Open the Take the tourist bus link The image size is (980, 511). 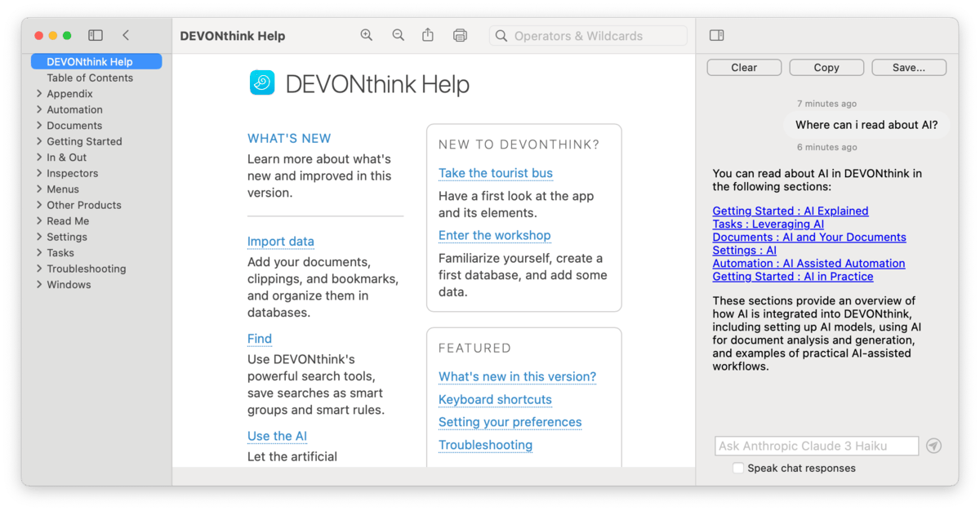pyautogui.click(x=495, y=173)
